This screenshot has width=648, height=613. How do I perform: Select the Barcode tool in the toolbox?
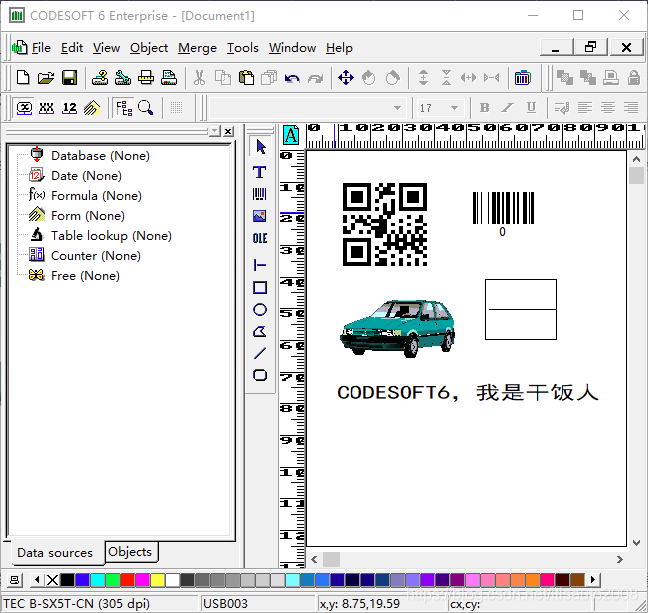(x=260, y=194)
